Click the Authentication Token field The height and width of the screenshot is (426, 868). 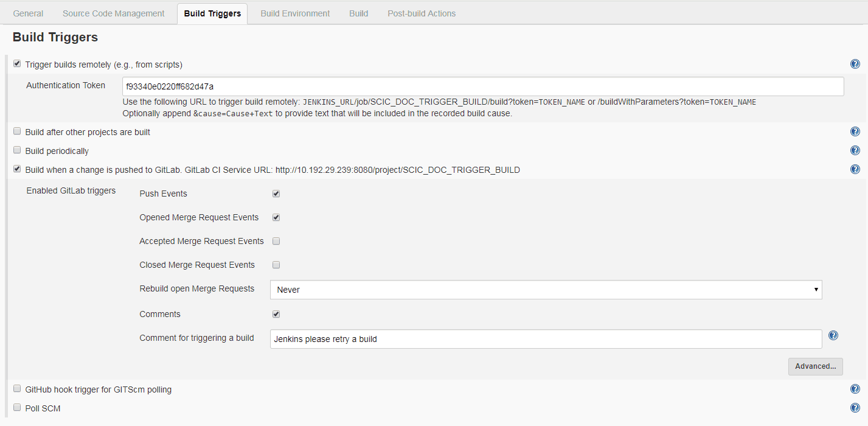point(482,86)
